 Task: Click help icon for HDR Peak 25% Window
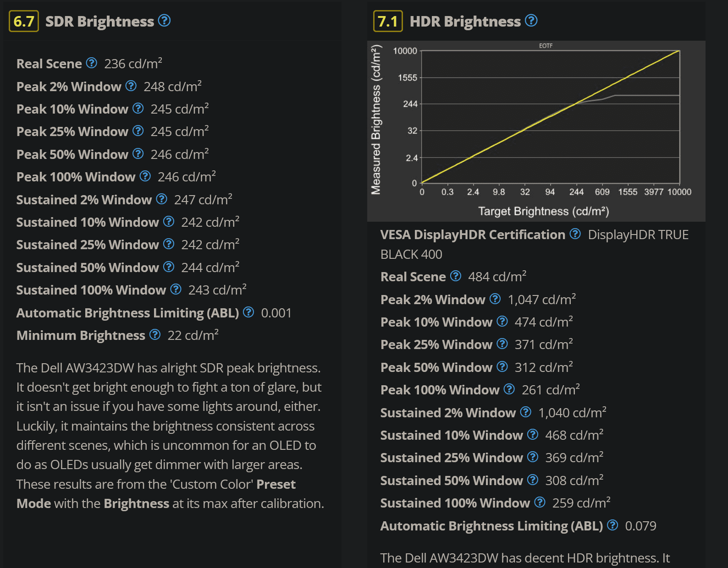tap(502, 344)
